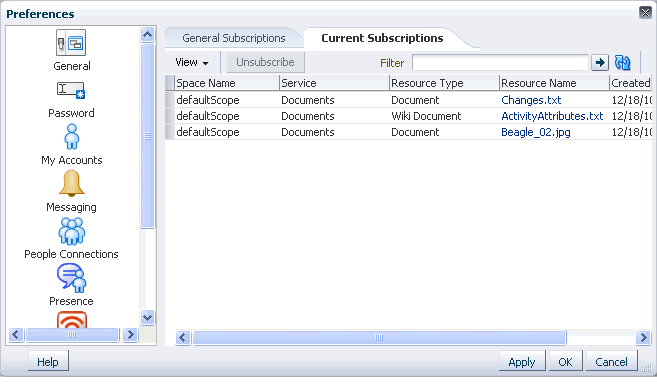Click the Unsubscribe button
657x386 pixels.
coord(265,62)
